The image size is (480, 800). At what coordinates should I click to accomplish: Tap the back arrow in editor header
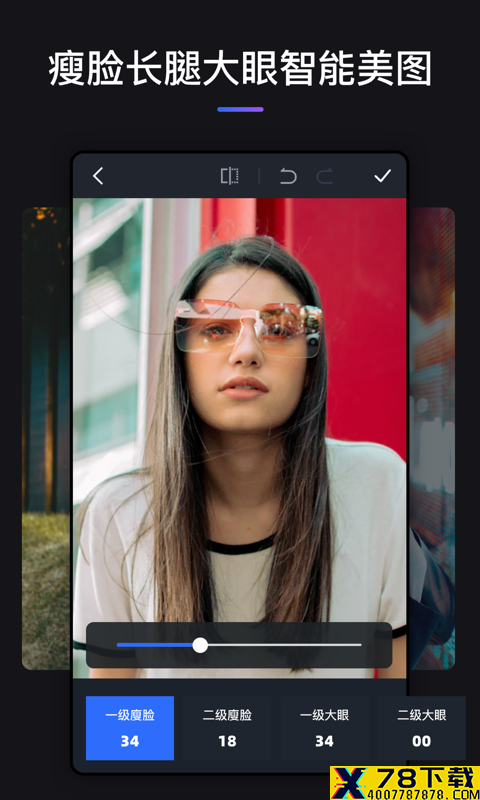98,176
